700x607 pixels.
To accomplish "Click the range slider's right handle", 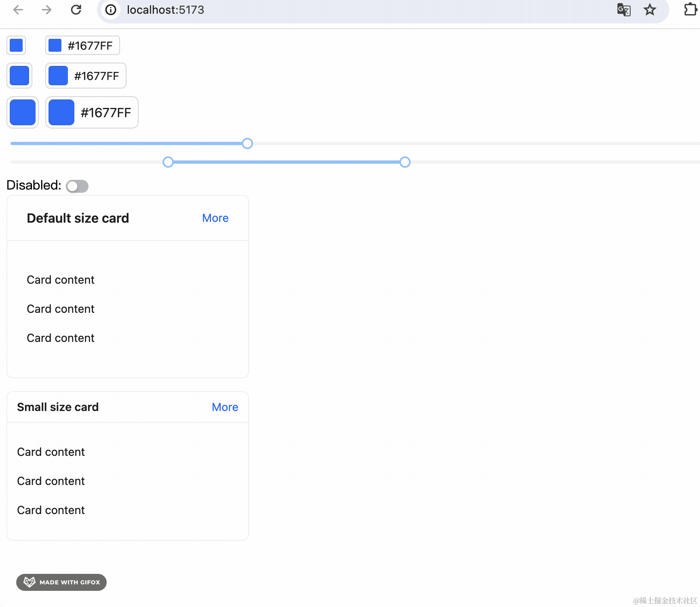I will [x=405, y=162].
